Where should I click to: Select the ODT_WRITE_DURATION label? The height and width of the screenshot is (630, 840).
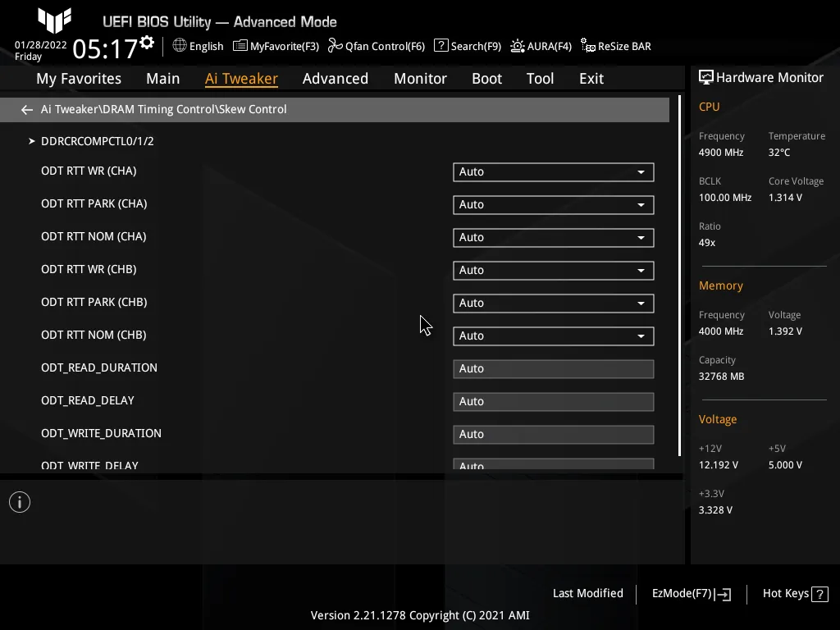[x=101, y=433]
